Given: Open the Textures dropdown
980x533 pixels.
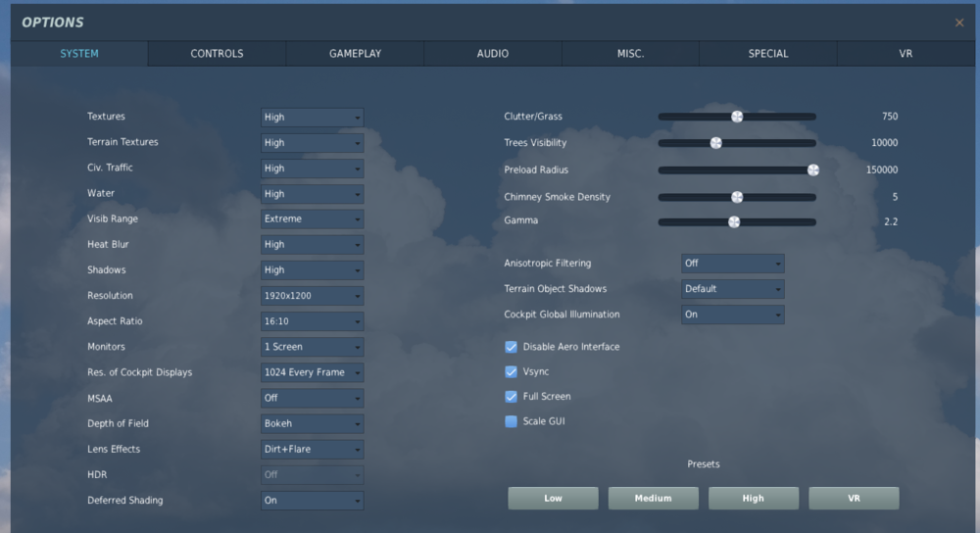Looking at the screenshot, I should tap(312, 117).
